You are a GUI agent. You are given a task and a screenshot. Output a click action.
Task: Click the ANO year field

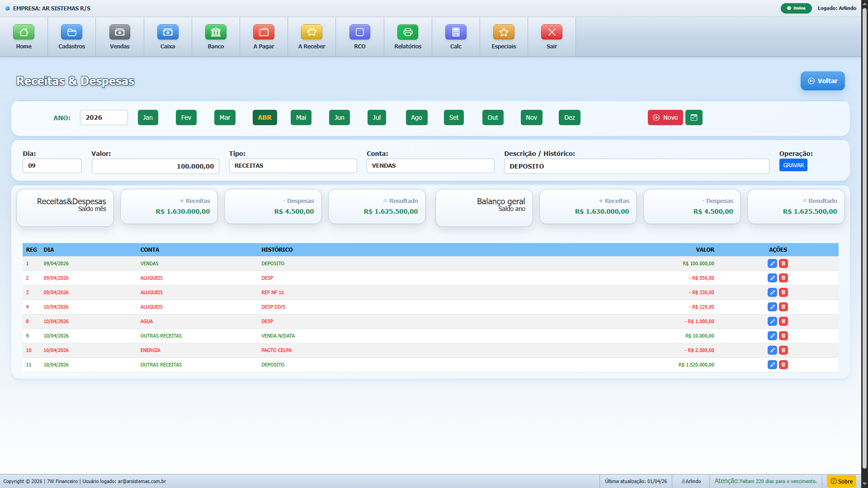pyautogui.click(x=104, y=117)
